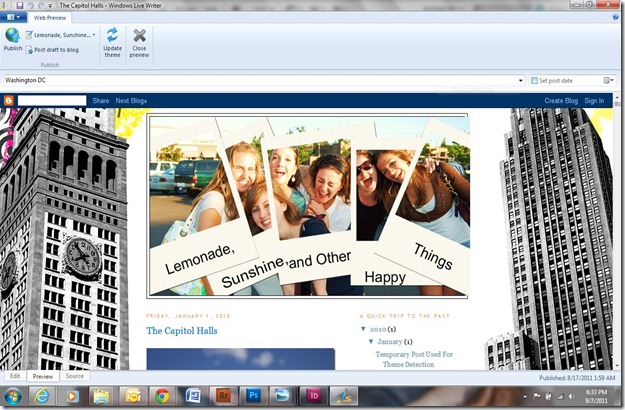
Task: Open the Live Writer application menu button
Action: coord(13,17)
